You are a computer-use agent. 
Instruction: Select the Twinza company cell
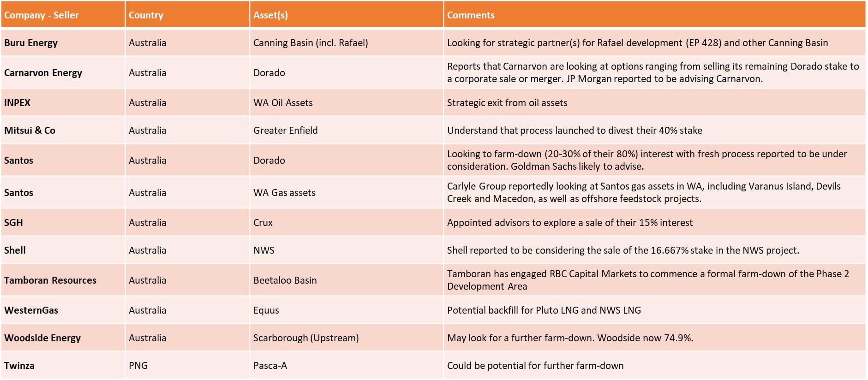click(19, 366)
